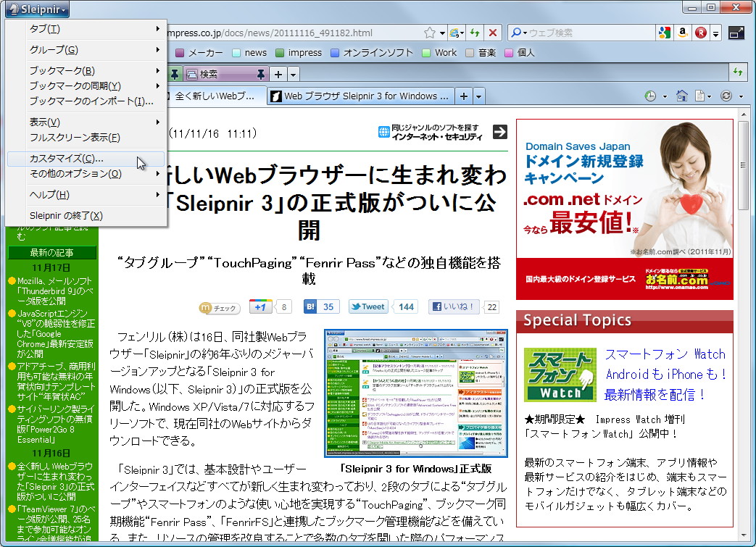This screenshot has height=547, width=756.
Task: Click the reload green arrows icon
Action: (x=475, y=33)
